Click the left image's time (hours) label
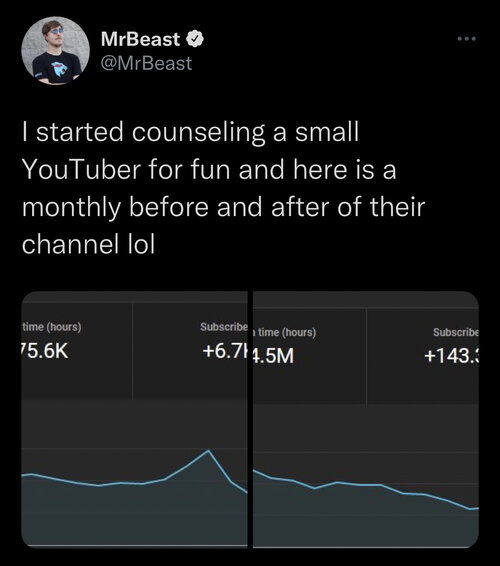500x566 pixels. pyautogui.click(x=52, y=327)
